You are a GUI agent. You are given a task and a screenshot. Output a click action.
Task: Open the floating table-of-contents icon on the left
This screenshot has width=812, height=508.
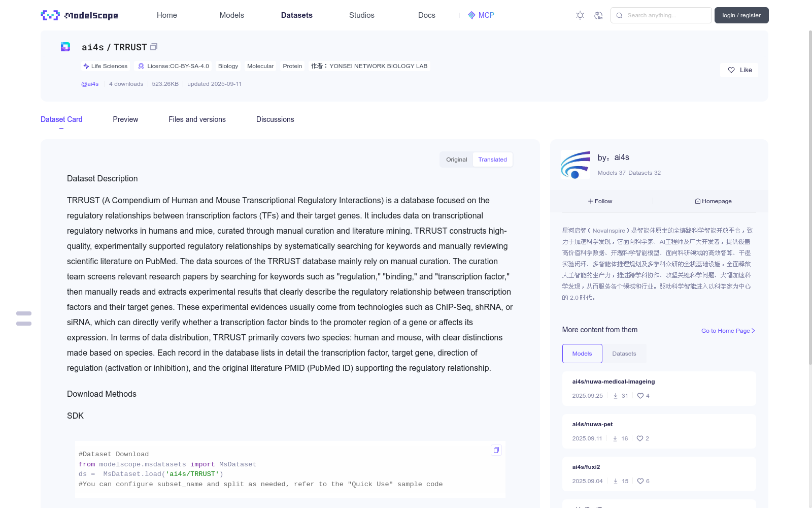(24, 319)
